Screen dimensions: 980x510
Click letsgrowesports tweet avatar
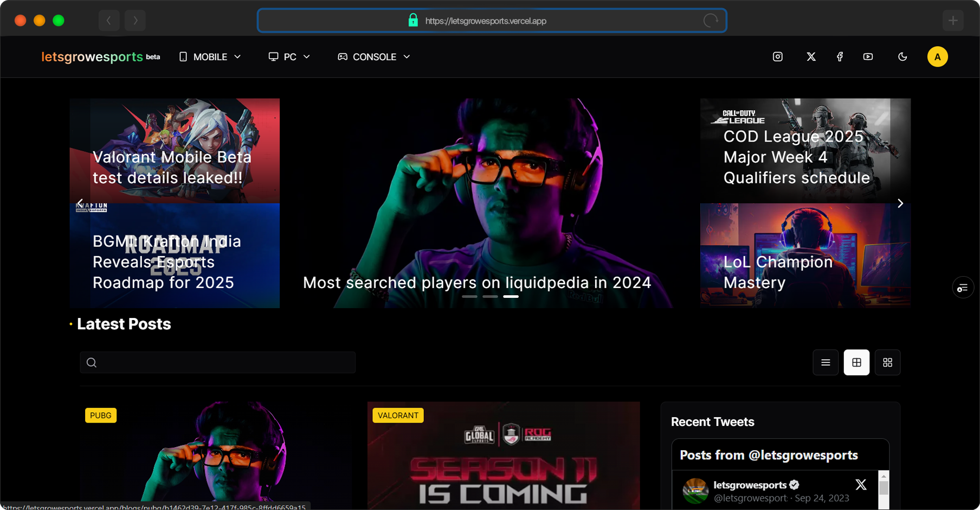tap(695, 491)
